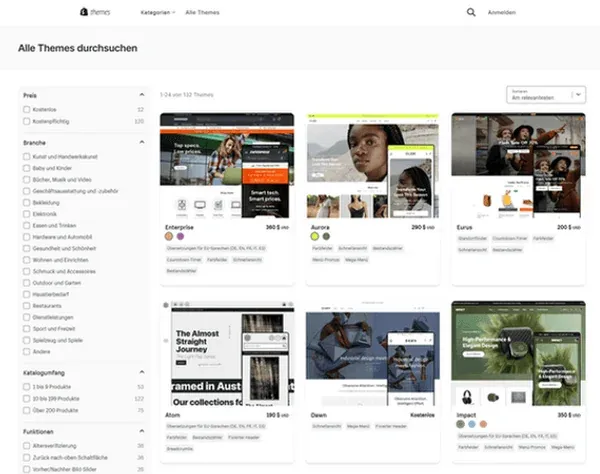Check Vorher/Nachher Bild-Slider filter

coord(26,469)
